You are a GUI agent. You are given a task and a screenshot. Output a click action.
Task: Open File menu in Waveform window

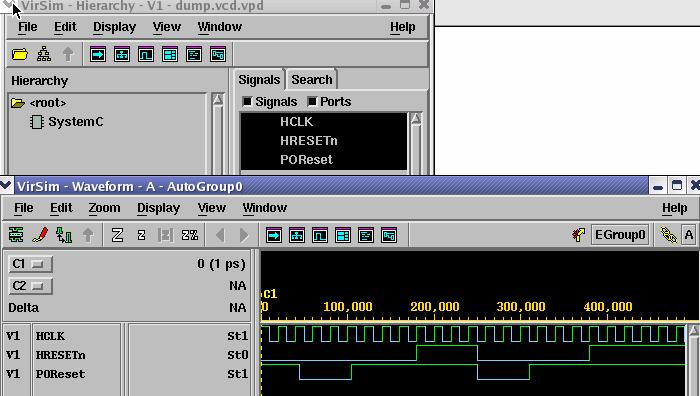[x=24, y=208]
